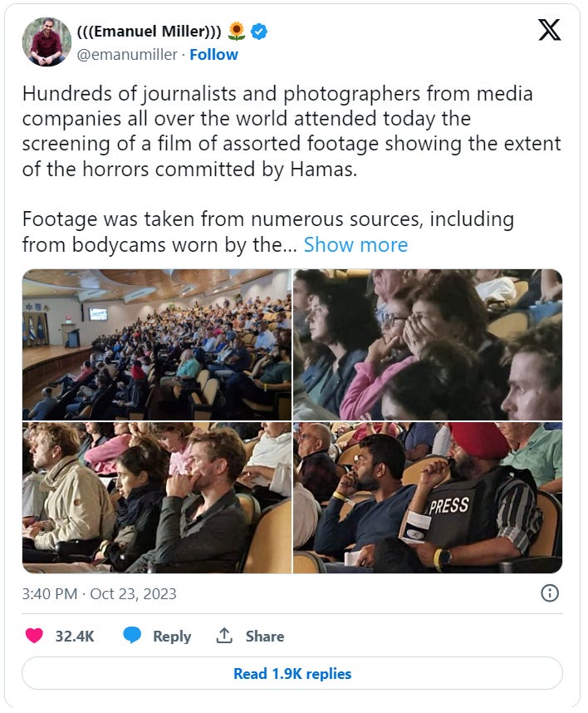View photo with PRESS vest journalist

[x=428, y=498]
